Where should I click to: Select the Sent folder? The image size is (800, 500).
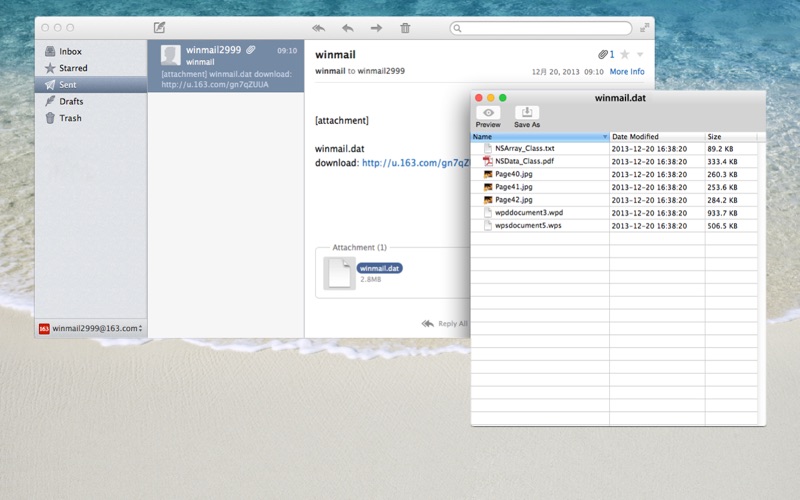(91, 85)
